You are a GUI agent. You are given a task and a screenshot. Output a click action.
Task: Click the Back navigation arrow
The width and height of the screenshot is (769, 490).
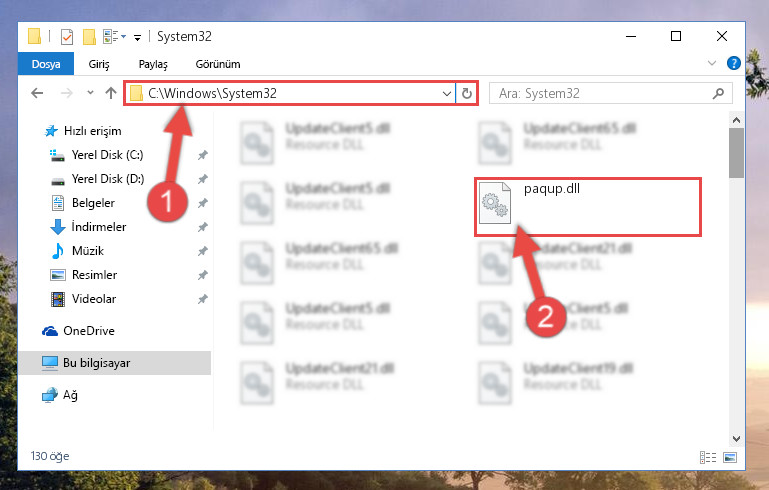click(x=37, y=93)
